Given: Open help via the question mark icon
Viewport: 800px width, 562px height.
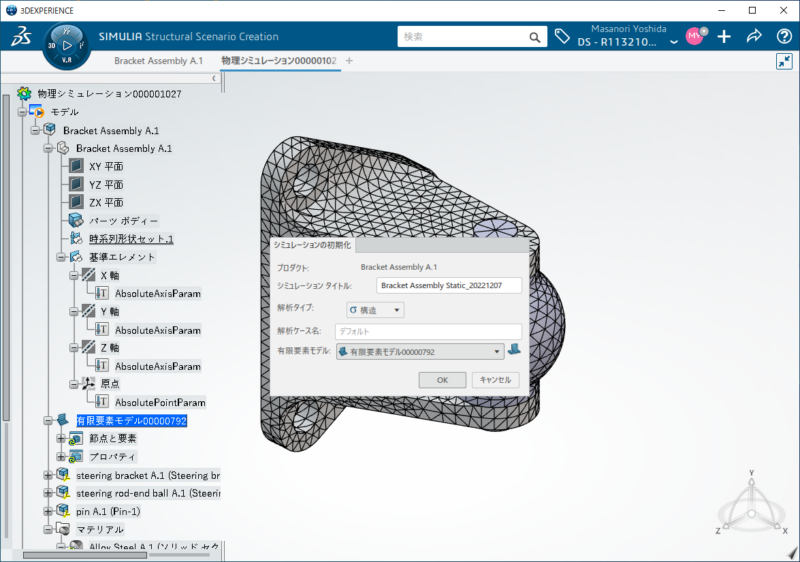Looking at the screenshot, I should [783, 37].
